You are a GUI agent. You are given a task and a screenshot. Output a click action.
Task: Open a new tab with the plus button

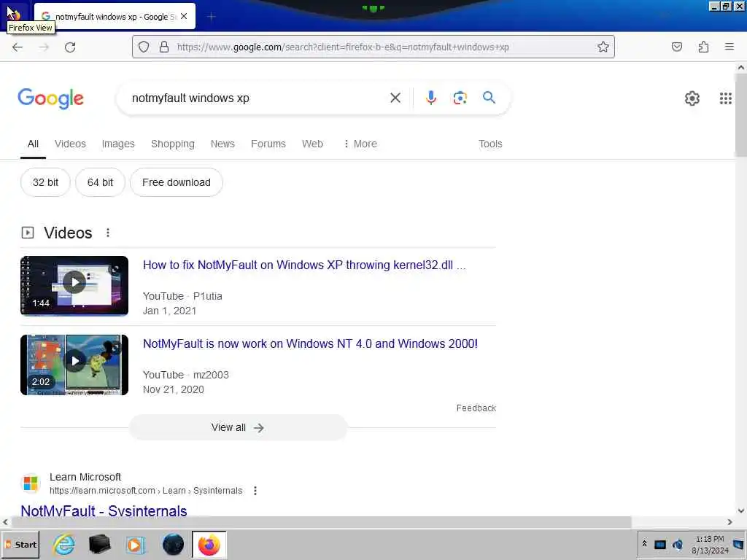[212, 17]
